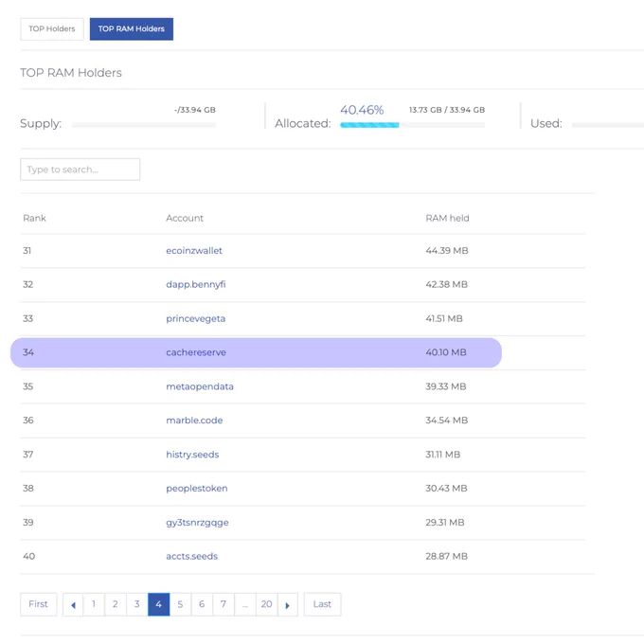Click the 40.10 MB value
644x644 pixels.
tap(446, 352)
